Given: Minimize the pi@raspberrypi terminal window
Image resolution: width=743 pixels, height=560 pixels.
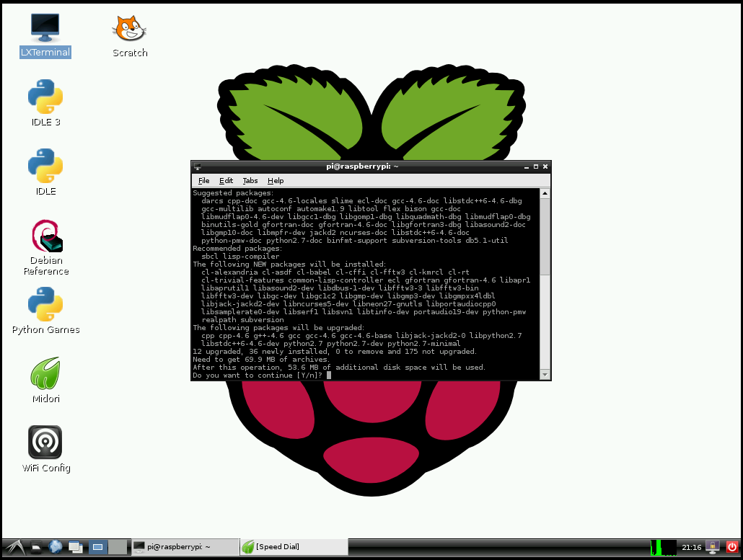Looking at the screenshot, I should coord(527,166).
